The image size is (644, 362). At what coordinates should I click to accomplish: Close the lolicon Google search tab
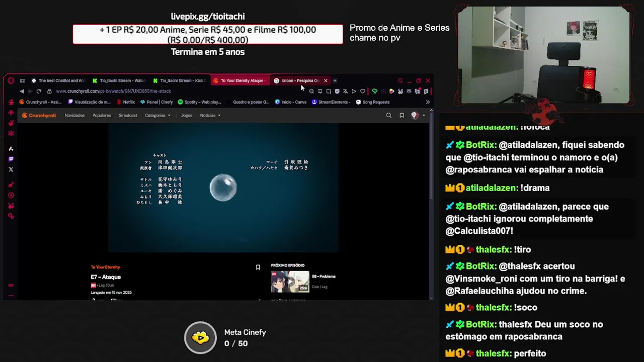tap(326, 80)
